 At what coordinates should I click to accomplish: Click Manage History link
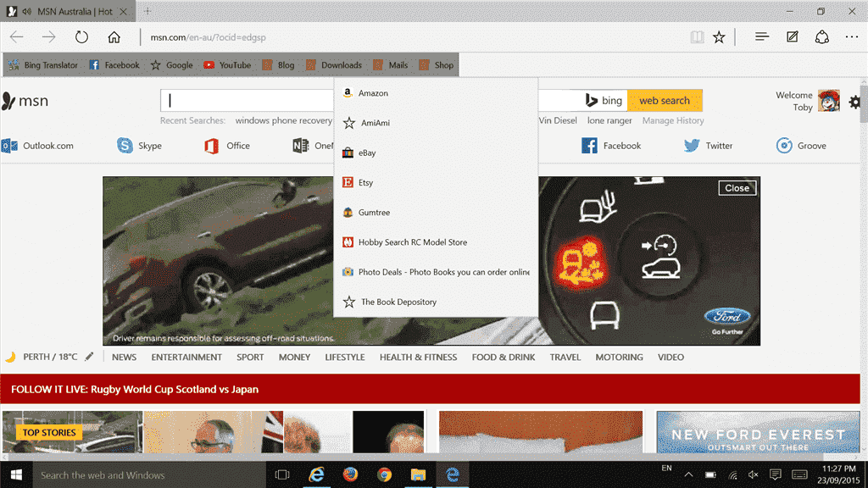(673, 120)
